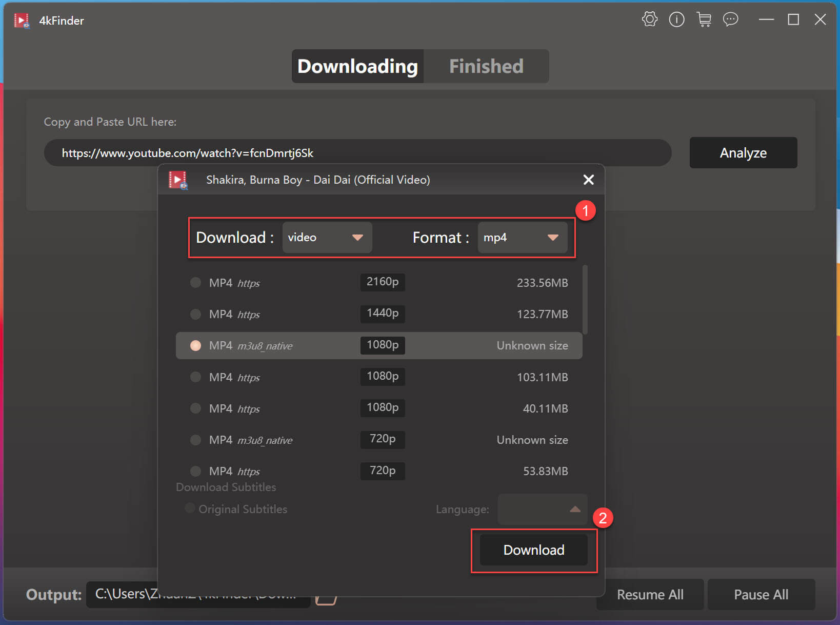Select MP4 m3u8_native 720p option
Viewport: 840px width, 625px height.
[x=379, y=440]
